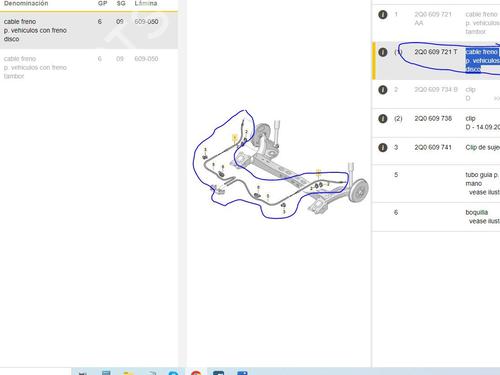The image size is (500, 375).
Task: Open info icon for clip 2Q0 609 738
Action: pyautogui.click(x=383, y=119)
